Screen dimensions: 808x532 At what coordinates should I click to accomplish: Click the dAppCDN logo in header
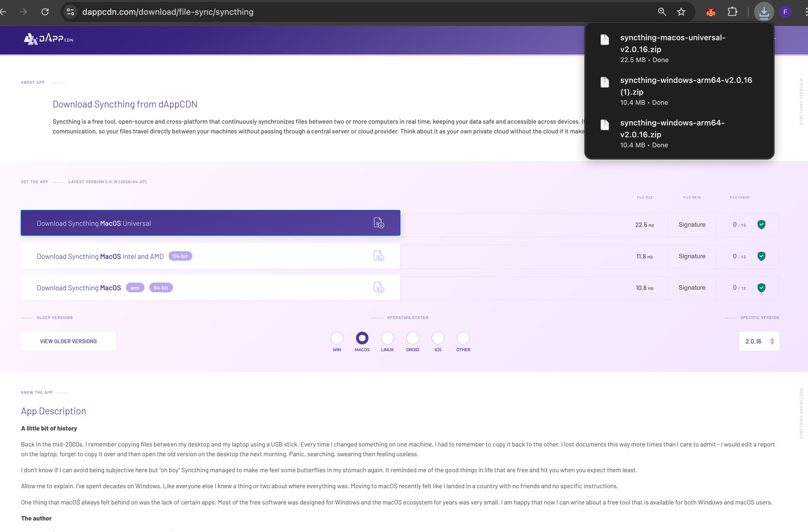(x=48, y=39)
